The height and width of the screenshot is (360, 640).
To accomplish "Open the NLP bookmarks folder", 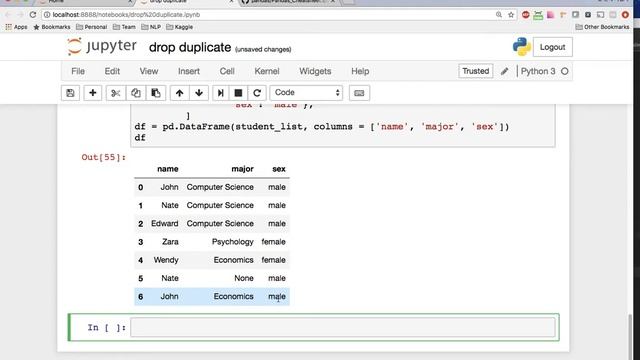I will coord(151,27).
